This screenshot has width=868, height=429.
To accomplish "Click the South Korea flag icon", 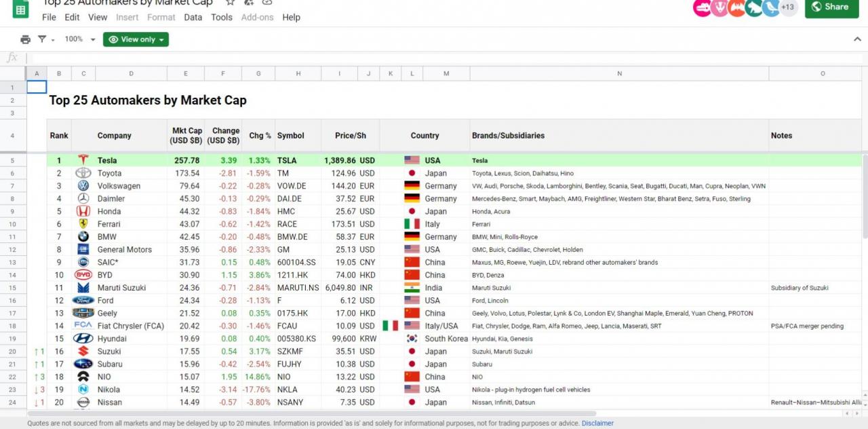I will tap(412, 339).
